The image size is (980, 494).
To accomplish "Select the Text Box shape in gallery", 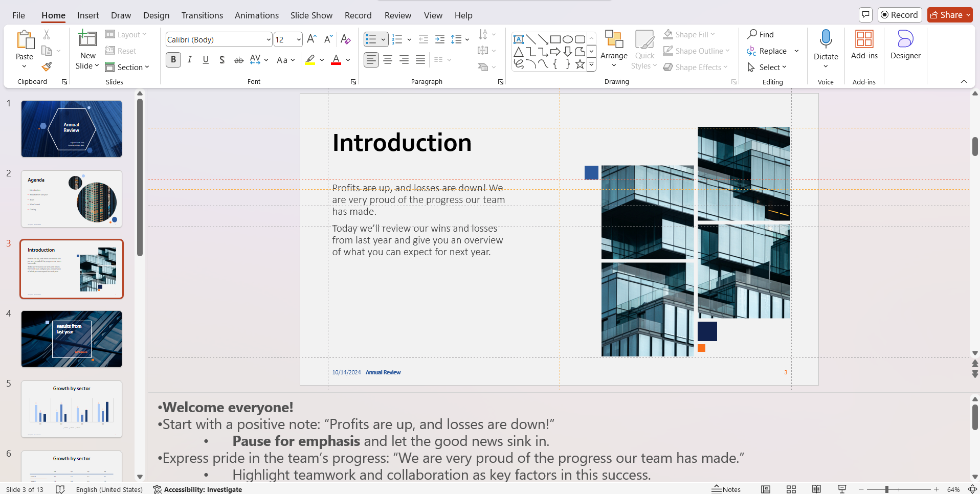I will [519, 39].
